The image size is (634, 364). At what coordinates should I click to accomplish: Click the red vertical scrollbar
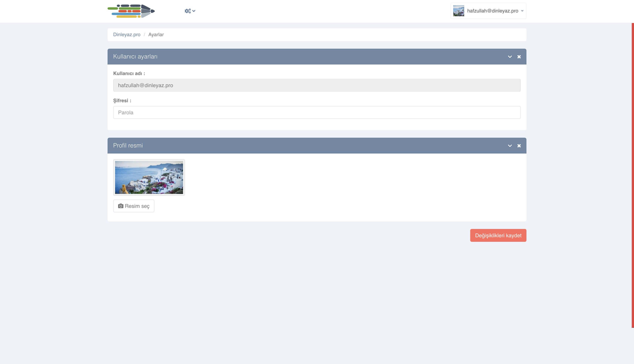632,175
